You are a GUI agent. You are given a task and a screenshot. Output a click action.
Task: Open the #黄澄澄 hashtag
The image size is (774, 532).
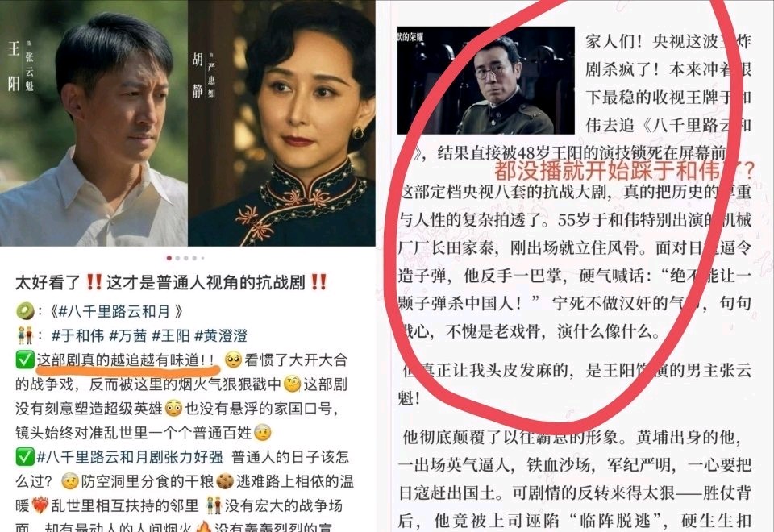[221, 336]
